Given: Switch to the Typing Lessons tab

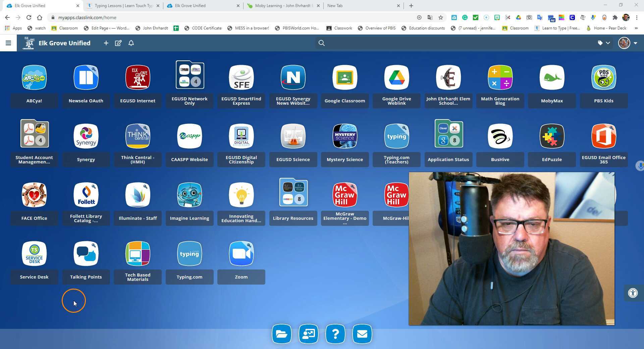Looking at the screenshot, I should coord(123,6).
